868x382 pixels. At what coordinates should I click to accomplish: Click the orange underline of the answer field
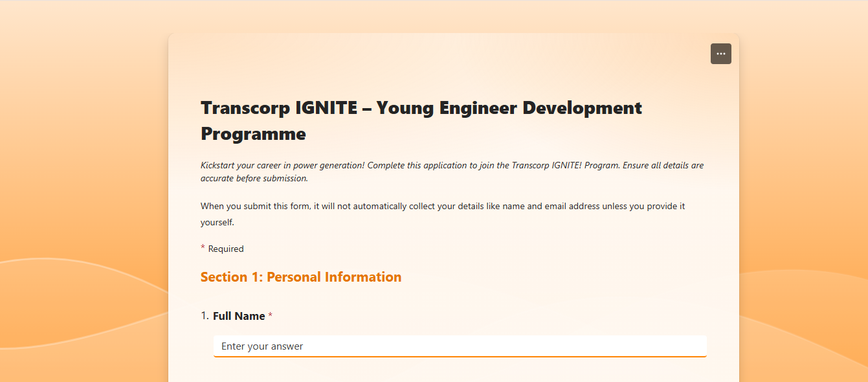pyautogui.click(x=460, y=355)
